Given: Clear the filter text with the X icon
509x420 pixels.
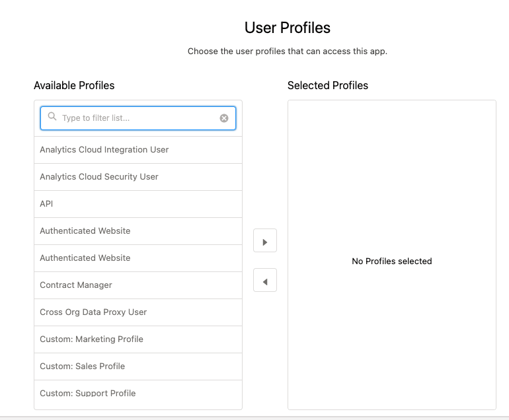Looking at the screenshot, I should [224, 118].
